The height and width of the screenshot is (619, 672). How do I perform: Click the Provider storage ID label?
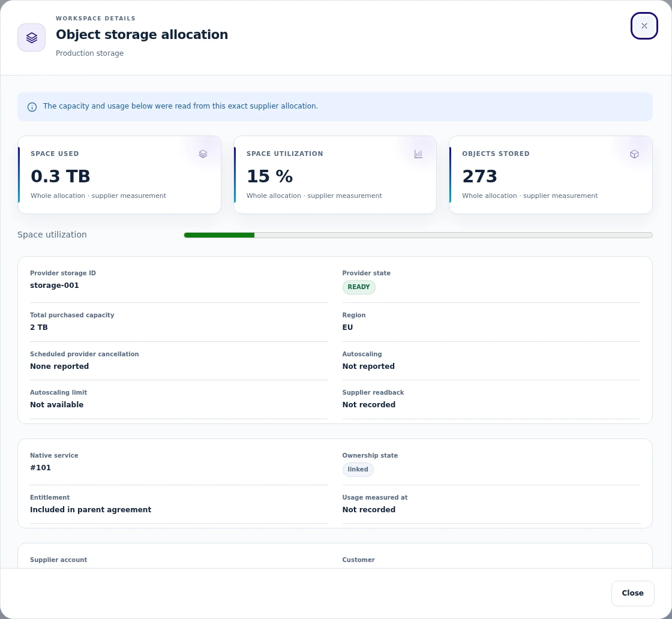(63, 274)
